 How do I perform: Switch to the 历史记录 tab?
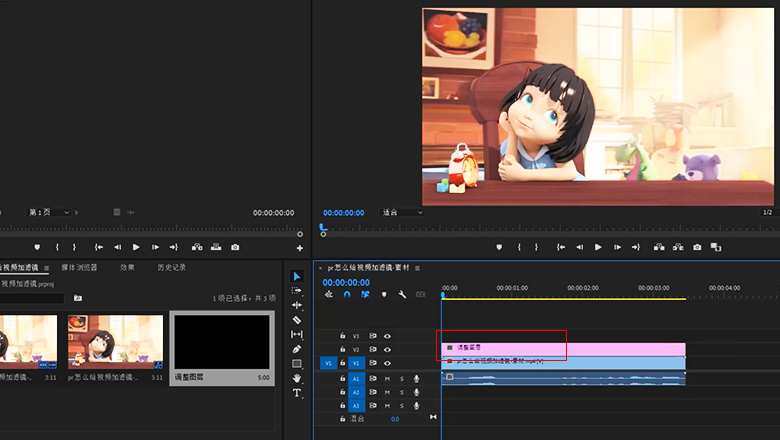171,267
